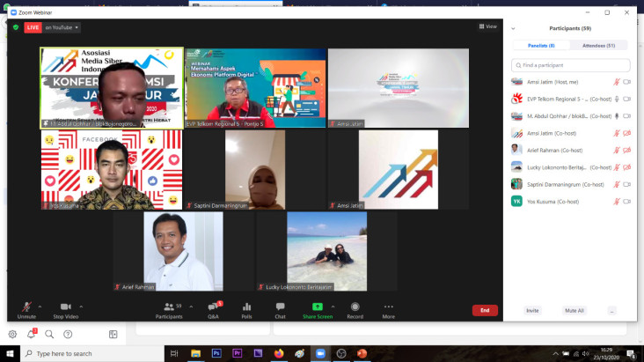Screen dimensions: 644x362
Task: Click muted mic icon for Saptini Darmaningrum
Action: [617, 184]
